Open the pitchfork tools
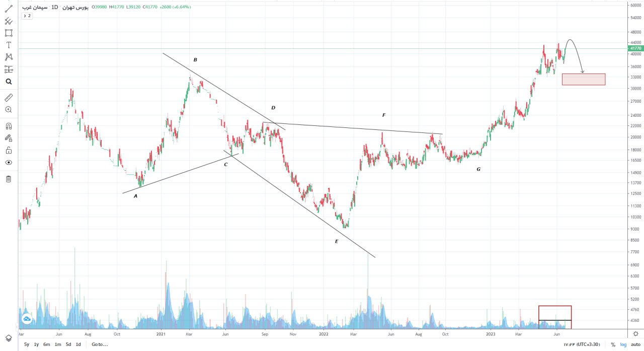Viewport: 644px width, 351px height. click(9, 21)
